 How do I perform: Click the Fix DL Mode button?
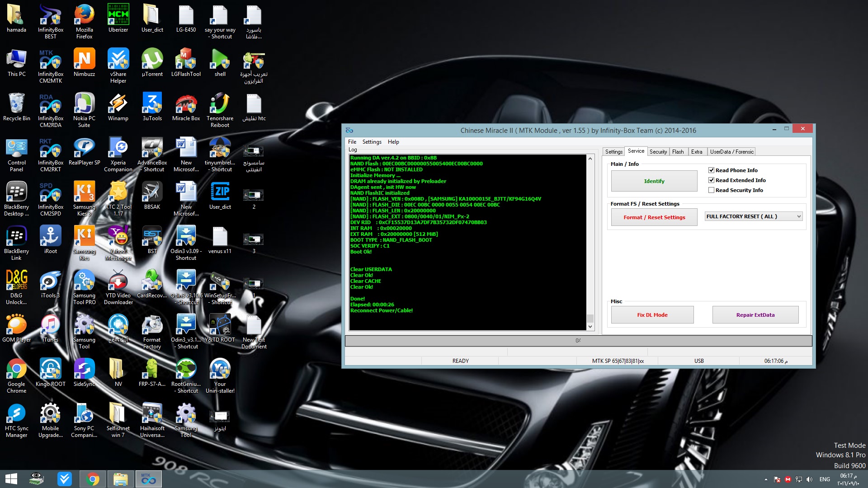[x=652, y=315]
